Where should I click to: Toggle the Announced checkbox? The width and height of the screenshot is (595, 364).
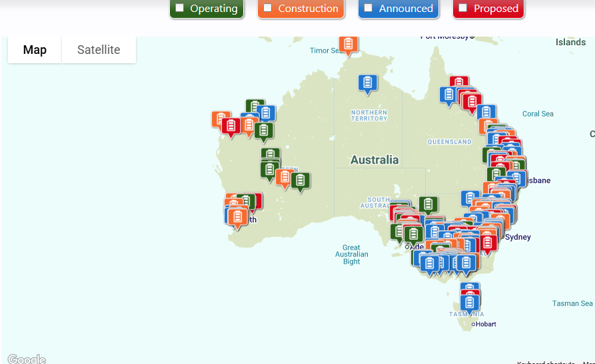click(x=368, y=8)
